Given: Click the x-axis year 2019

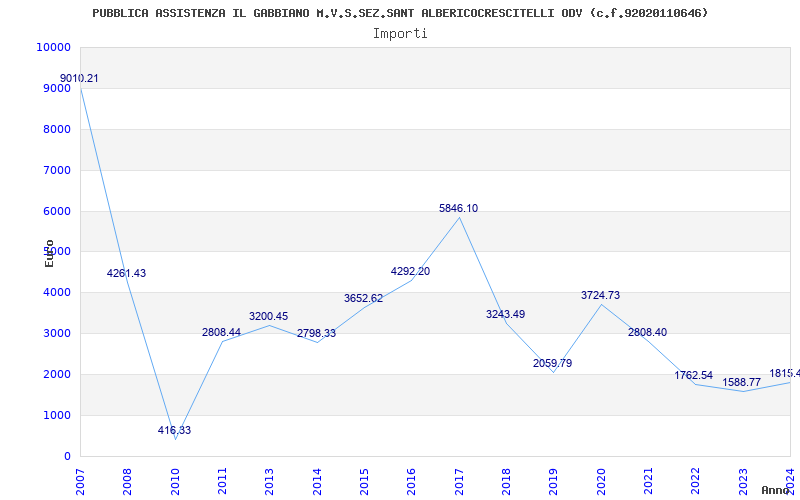Looking at the screenshot, I should click(554, 482).
